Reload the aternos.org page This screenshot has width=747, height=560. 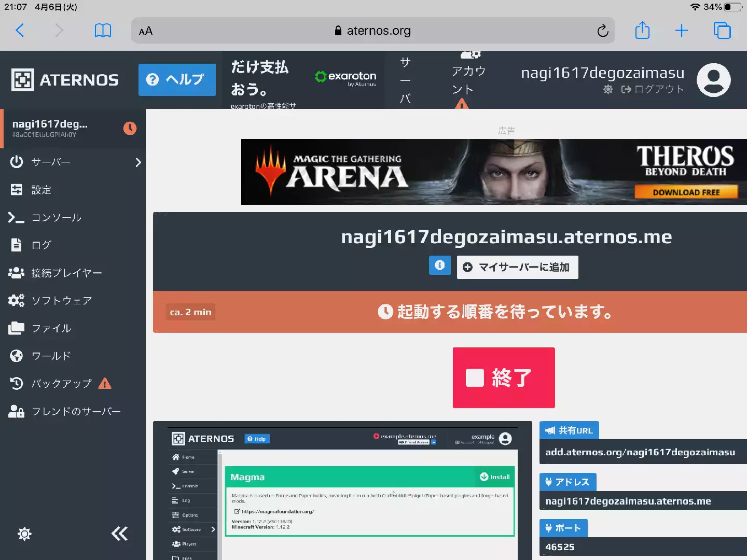click(x=602, y=31)
